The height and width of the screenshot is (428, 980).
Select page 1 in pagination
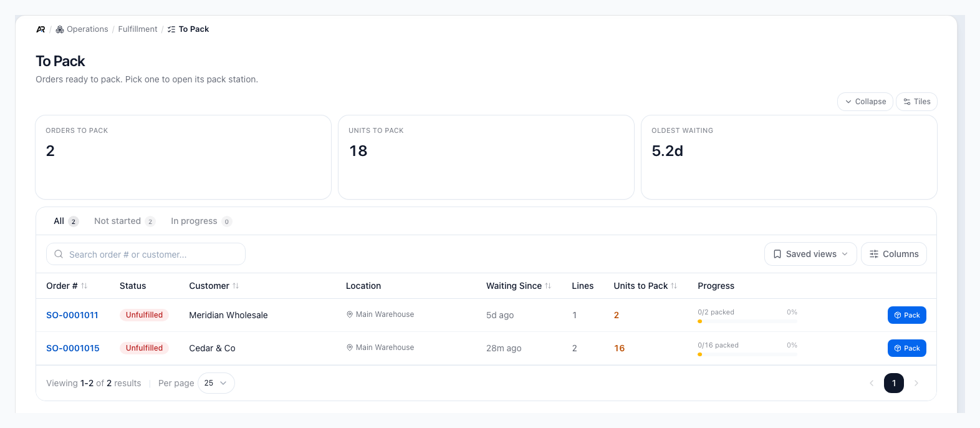(x=894, y=383)
